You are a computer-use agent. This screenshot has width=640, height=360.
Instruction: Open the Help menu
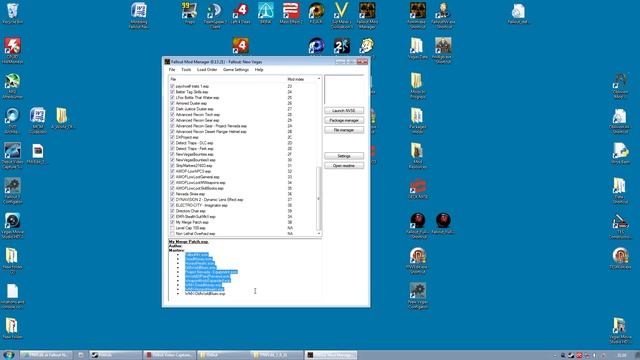click(x=259, y=70)
